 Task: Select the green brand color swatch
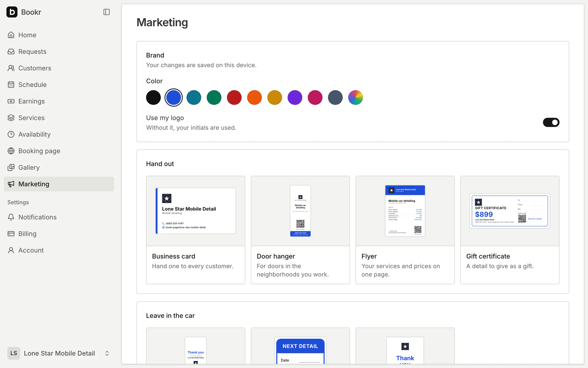[x=214, y=97]
